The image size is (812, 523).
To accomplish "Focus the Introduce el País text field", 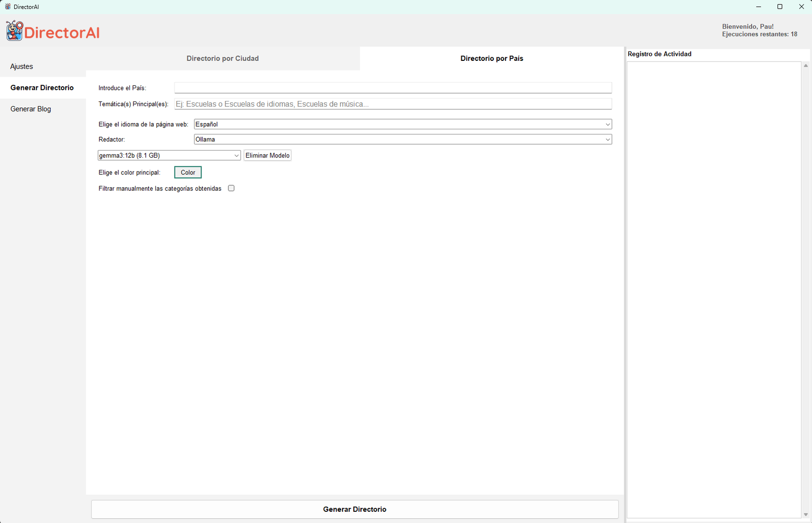I will (393, 88).
